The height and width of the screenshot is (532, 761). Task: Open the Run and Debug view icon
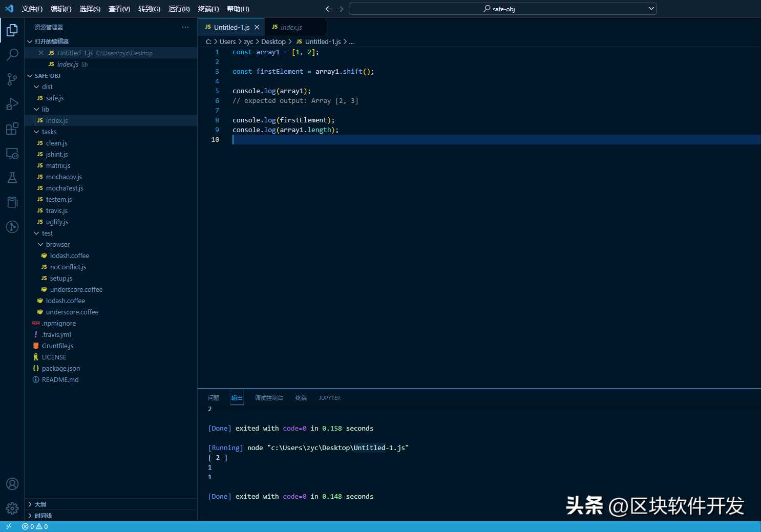[12, 104]
